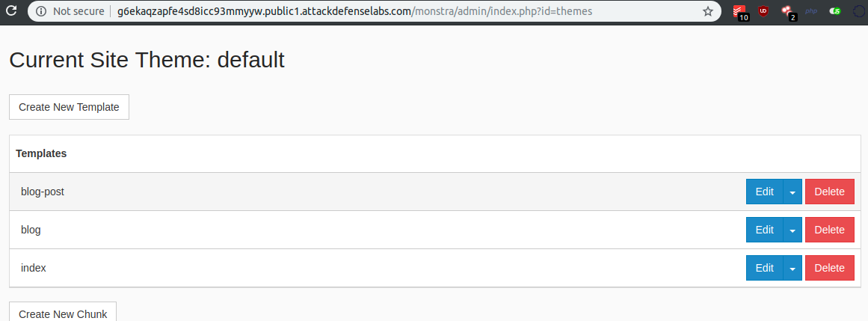Expand the blog-post Edit dropdown arrow

pyautogui.click(x=792, y=192)
